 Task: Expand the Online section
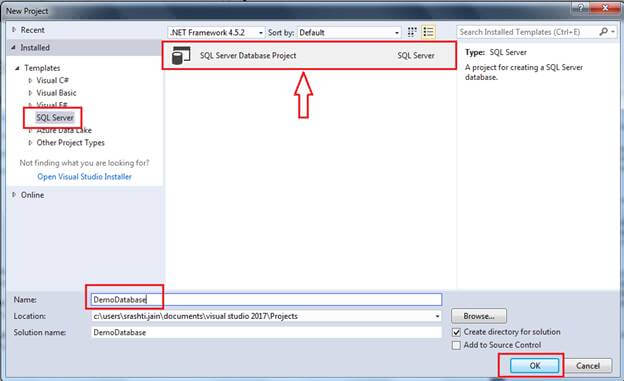(x=14, y=195)
